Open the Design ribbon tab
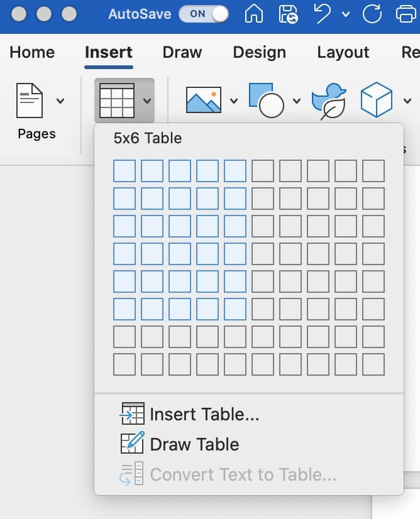 click(259, 53)
